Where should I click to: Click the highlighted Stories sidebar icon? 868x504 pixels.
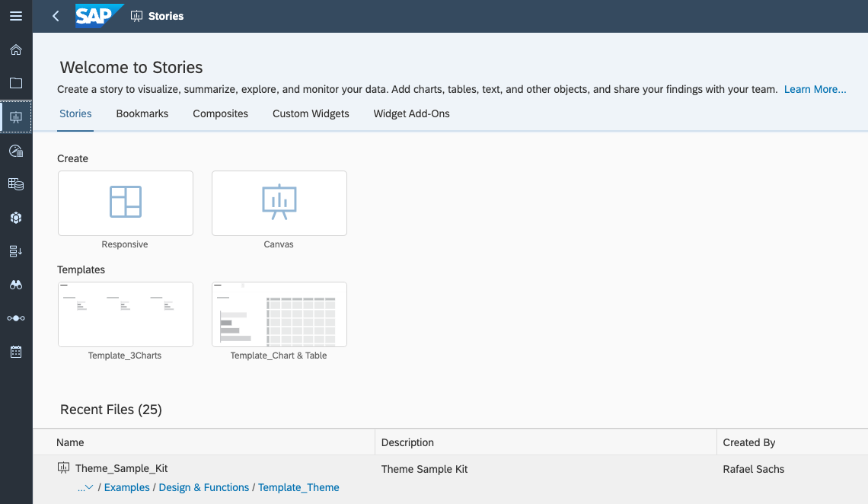pyautogui.click(x=16, y=116)
